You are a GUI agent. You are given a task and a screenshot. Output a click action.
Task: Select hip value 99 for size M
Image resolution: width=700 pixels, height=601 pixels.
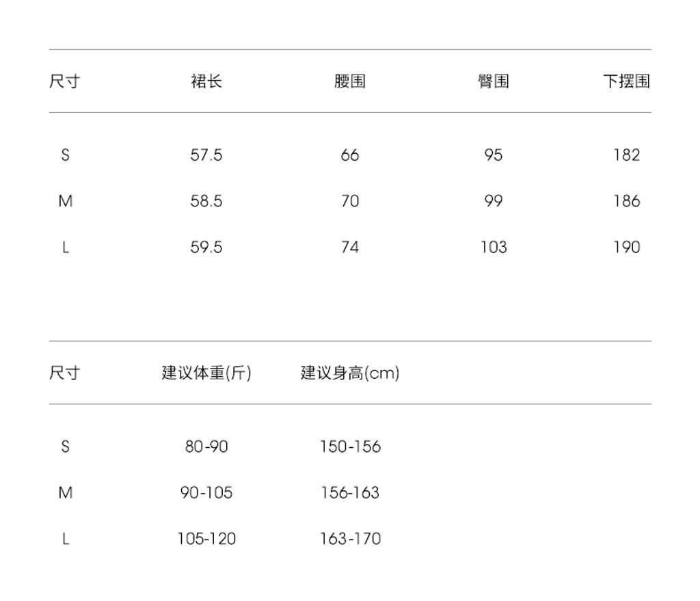point(493,201)
